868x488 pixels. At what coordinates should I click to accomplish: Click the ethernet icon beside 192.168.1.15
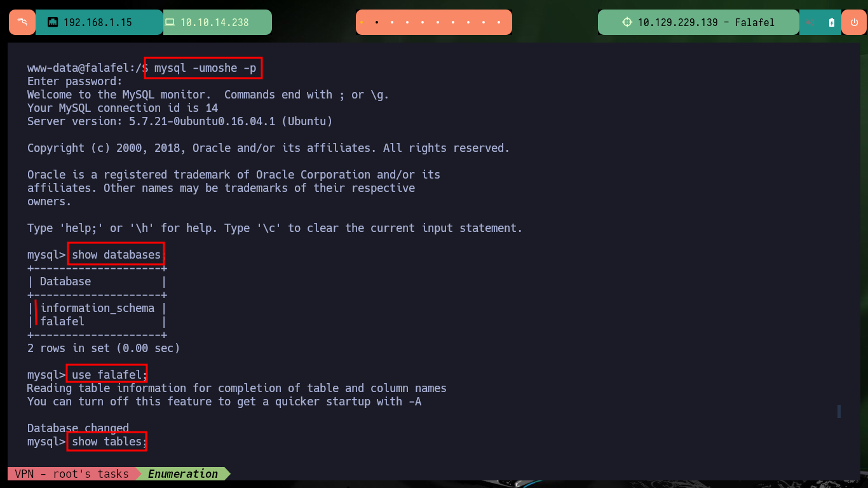(53, 22)
